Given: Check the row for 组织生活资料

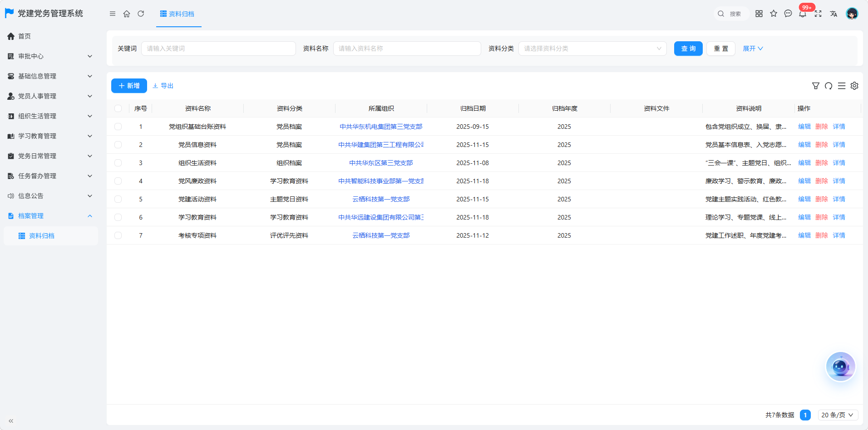Looking at the screenshot, I should coord(118,163).
